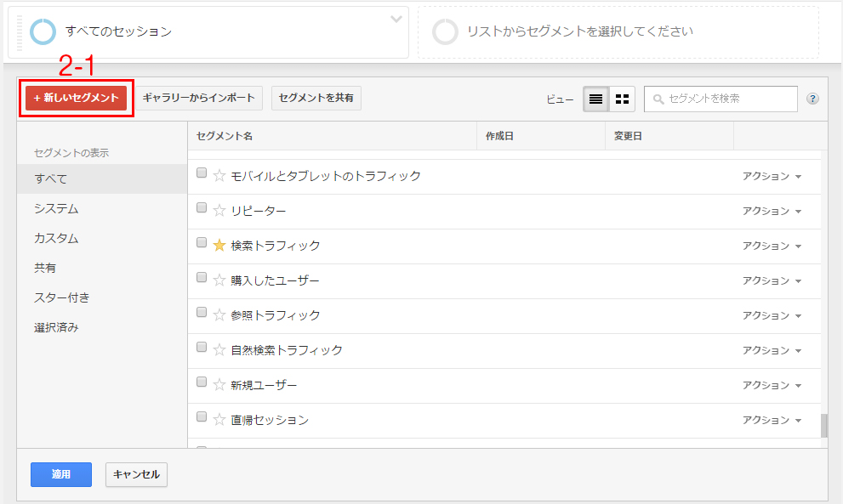Unstar the 検索トラフィック segment

219,246
